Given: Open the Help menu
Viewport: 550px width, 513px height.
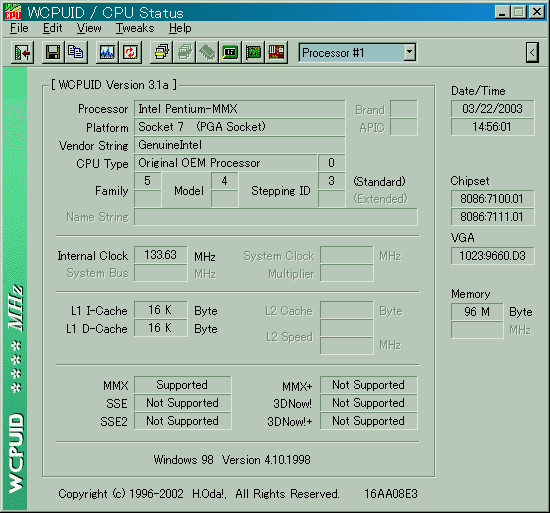Looking at the screenshot, I should [180, 28].
